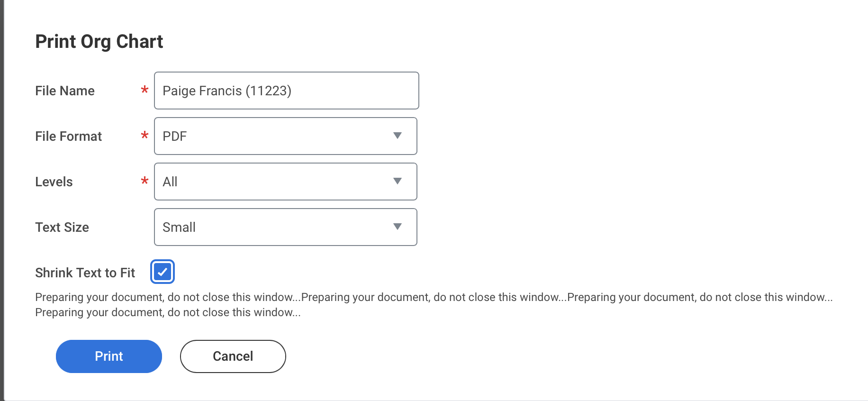Click the Text Size dropdown arrow icon
The image size is (868, 401).
(398, 227)
